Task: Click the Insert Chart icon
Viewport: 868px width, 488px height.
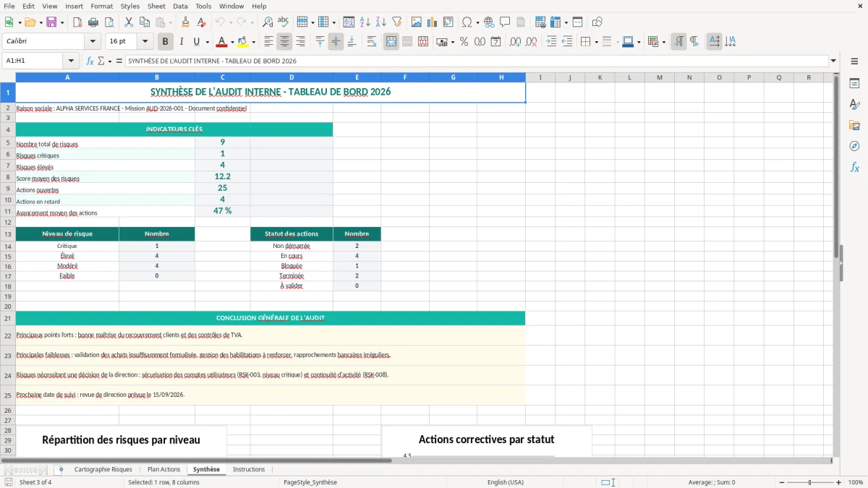Action: [x=433, y=22]
